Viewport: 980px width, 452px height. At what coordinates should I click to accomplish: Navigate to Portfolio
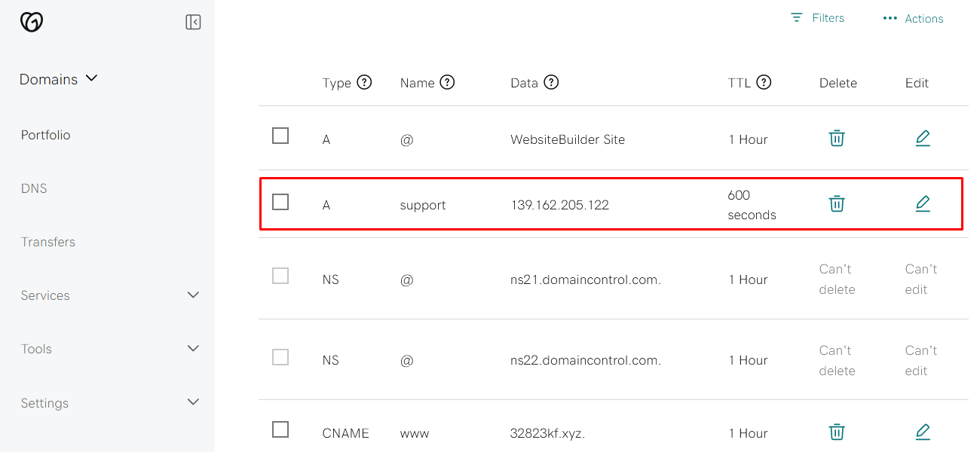pyautogui.click(x=45, y=134)
